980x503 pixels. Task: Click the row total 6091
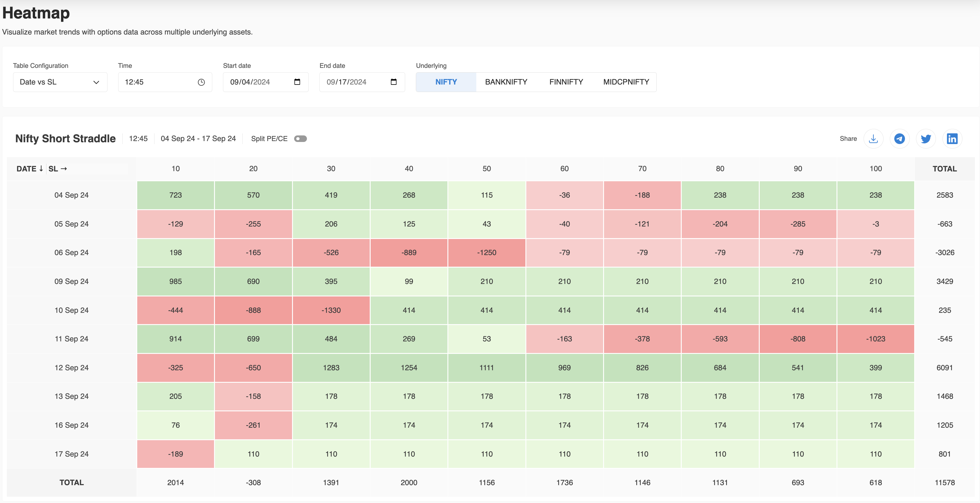point(944,368)
